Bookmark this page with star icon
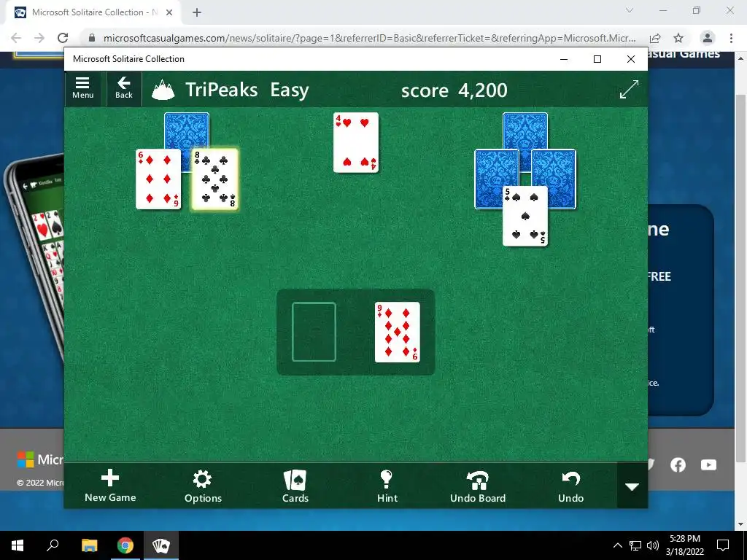Screen dimensions: 747x560 click(x=678, y=38)
